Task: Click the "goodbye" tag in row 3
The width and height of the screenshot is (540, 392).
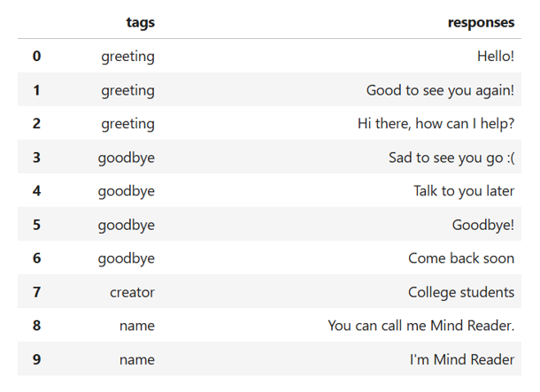Action: 126,158
